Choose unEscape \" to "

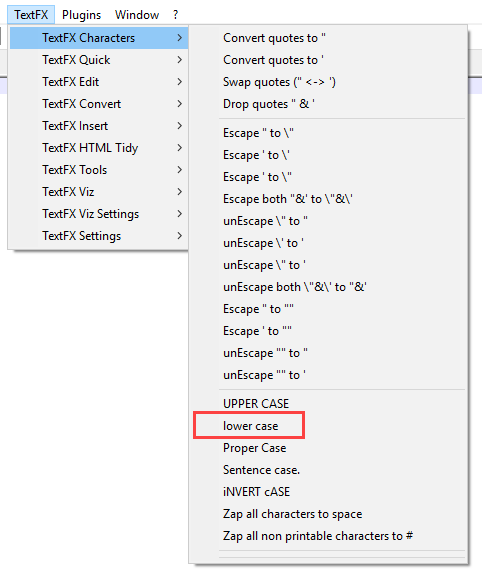pos(328,220)
